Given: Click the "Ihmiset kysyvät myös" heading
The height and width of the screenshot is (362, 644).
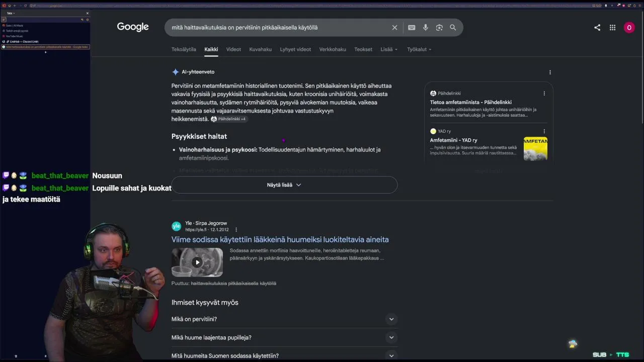Looking at the screenshot, I should (205, 303).
